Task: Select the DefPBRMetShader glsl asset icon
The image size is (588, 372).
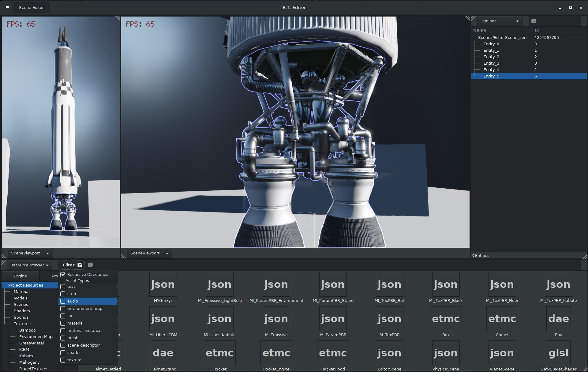Action: click(558, 353)
